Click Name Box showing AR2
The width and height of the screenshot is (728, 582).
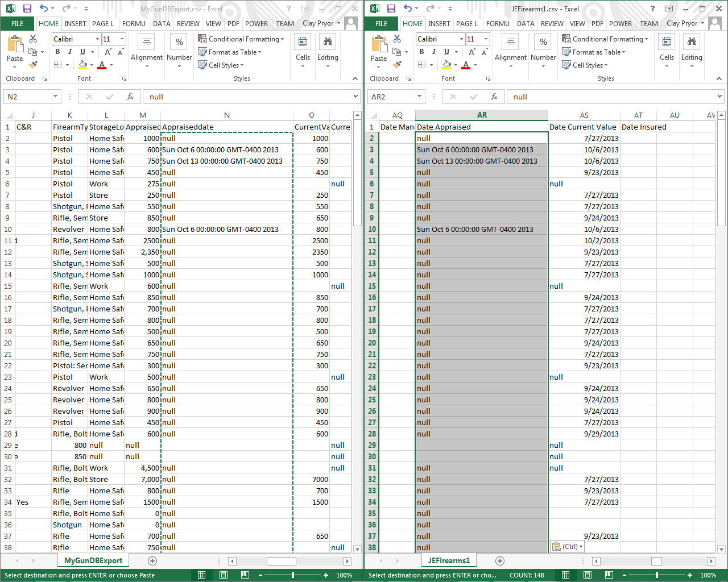click(391, 97)
